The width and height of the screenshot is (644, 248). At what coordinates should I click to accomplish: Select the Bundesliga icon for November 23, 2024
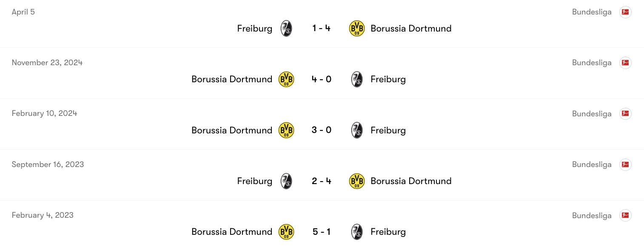[625, 63]
